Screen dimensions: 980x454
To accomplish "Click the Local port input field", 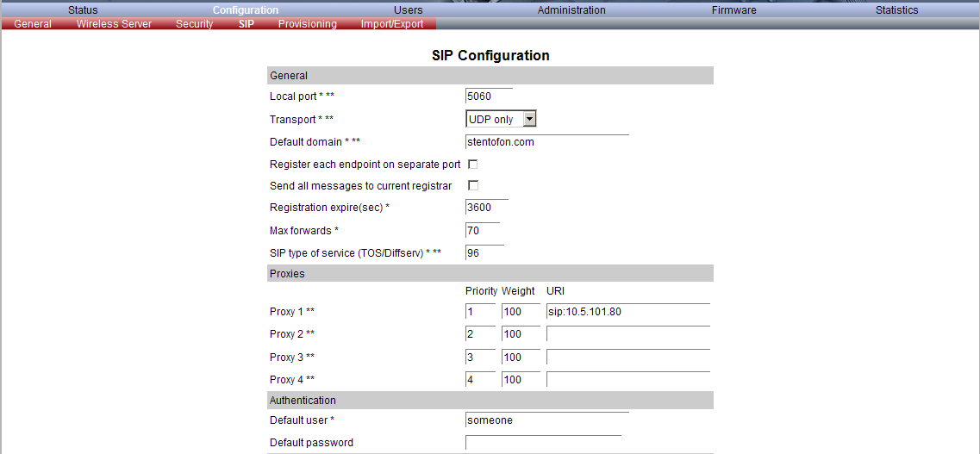I will click(488, 96).
